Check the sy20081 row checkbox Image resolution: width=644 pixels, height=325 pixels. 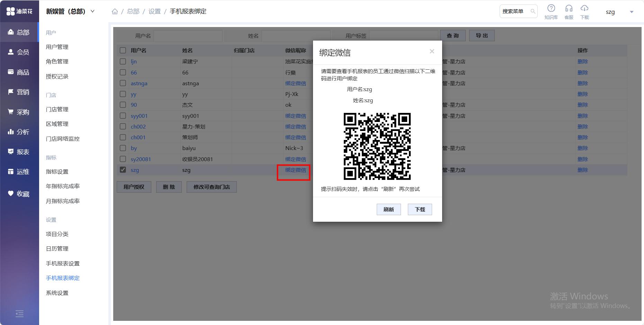(123, 159)
